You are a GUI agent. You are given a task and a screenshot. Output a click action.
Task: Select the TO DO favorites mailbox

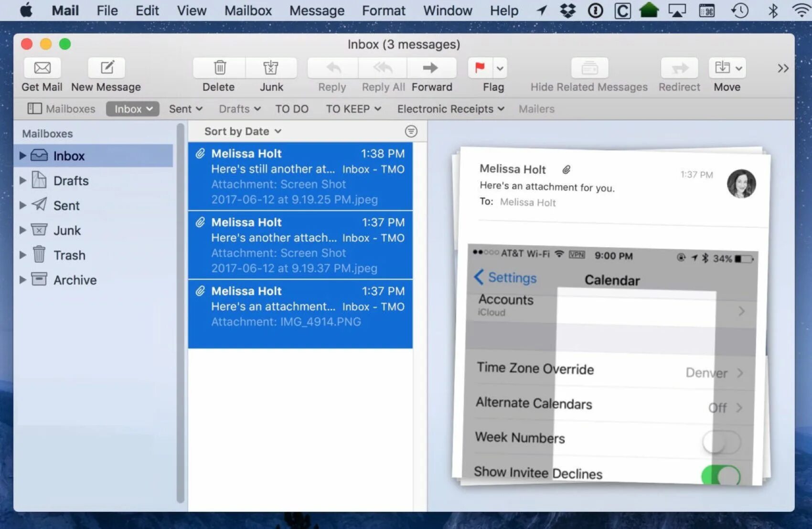tap(292, 109)
